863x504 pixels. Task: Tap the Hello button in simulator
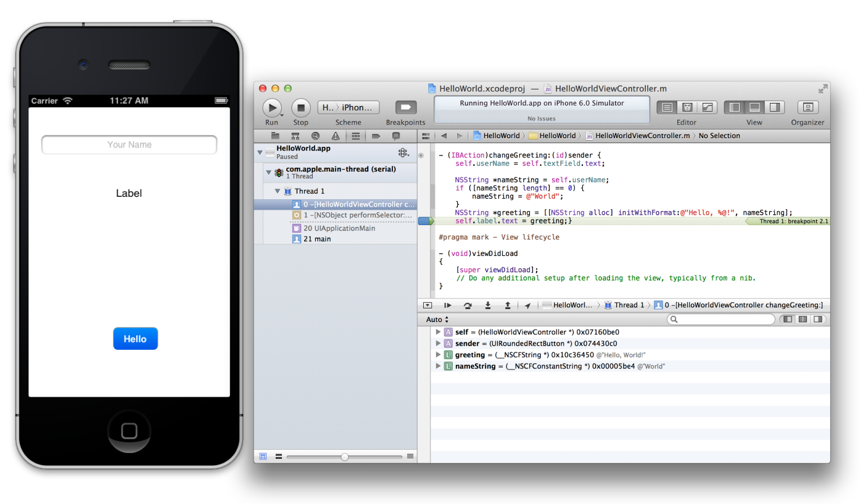[x=135, y=339]
